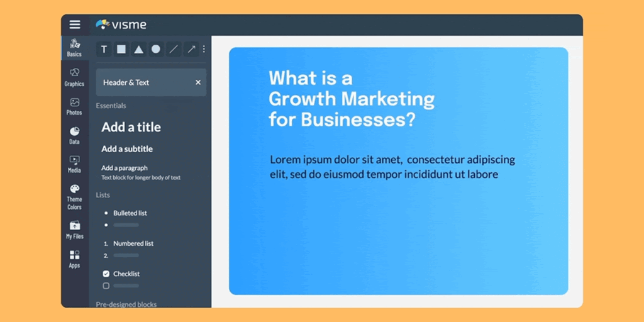Select the slide title 'What is a Growth Marketing'
Screen dimensions: 644x322
(x=352, y=99)
